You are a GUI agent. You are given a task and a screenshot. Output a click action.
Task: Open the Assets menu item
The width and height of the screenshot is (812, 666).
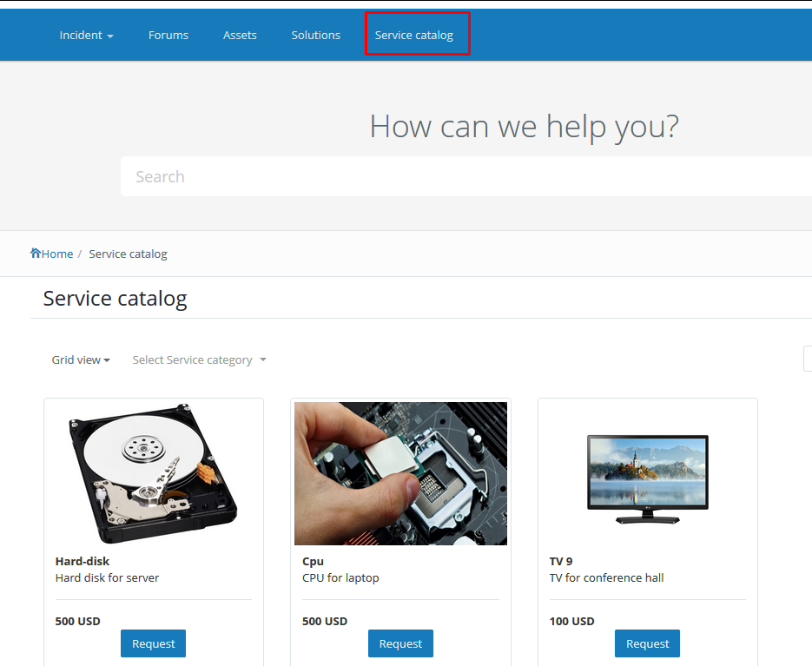point(240,36)
